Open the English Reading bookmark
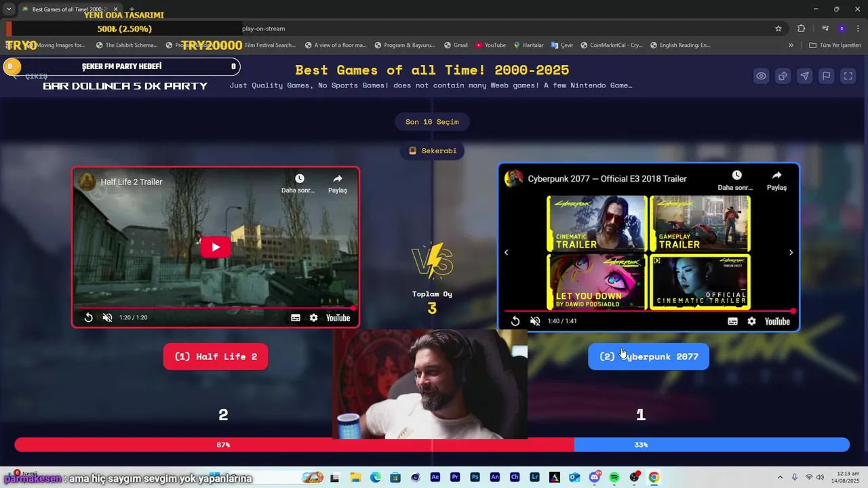 click(x=680, y=45)
